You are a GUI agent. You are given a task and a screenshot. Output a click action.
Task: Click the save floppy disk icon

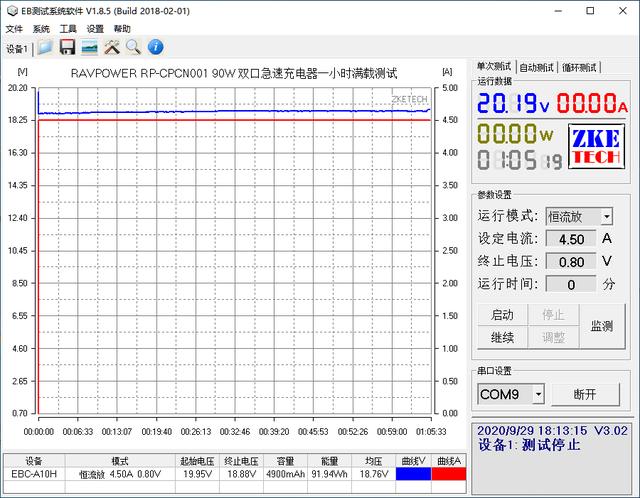coord(67,47)
